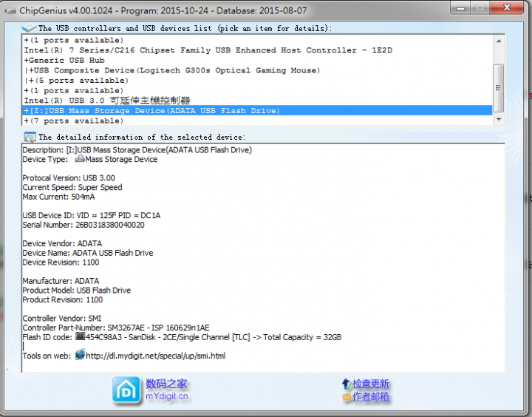Click the ChipGenius title bar app icon
532x417 pixels.
pos(10,11)
